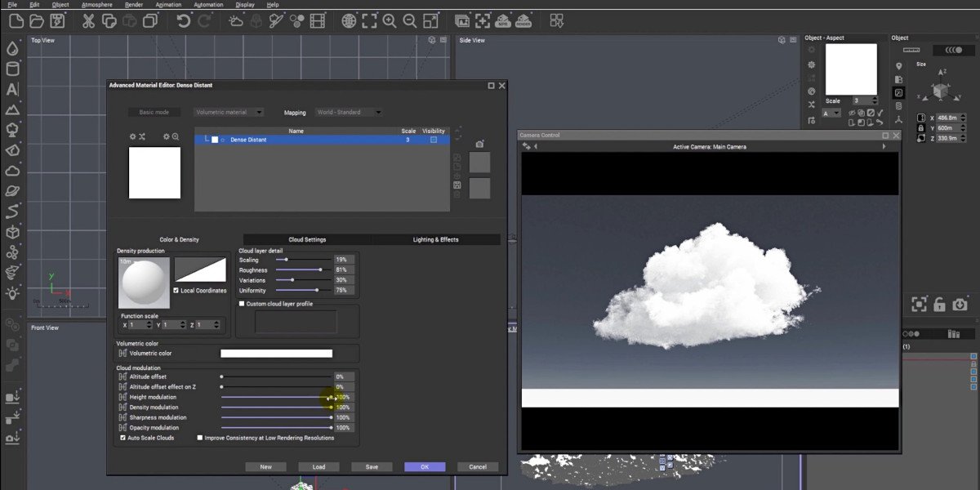Click the Altitude offset slider
This screenshot has width=980, height=490.
click(276, 376)
